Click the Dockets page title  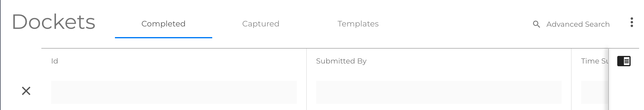[x=54, y=22]
